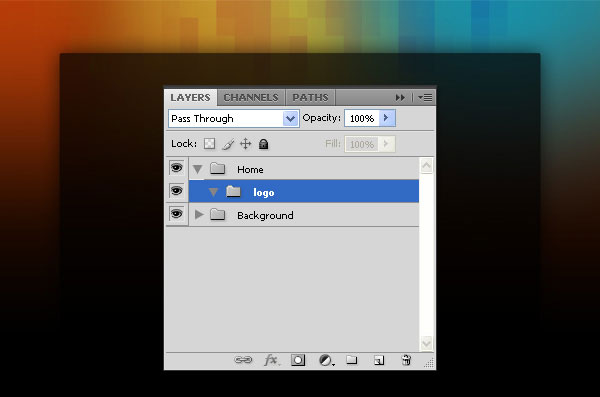The width and height of the screenshot is (600, 397).
Task: Click the logo group folder icon
Action: point(233,191)
